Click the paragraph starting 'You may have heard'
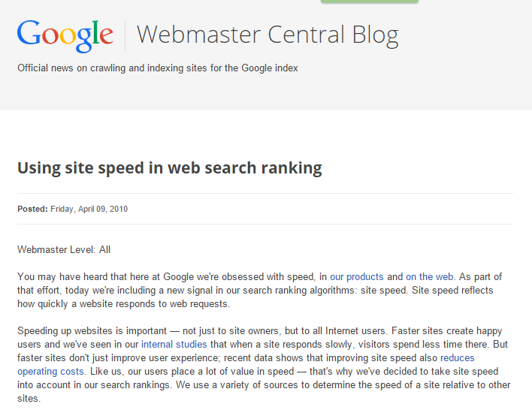 [x=255, y=290]
